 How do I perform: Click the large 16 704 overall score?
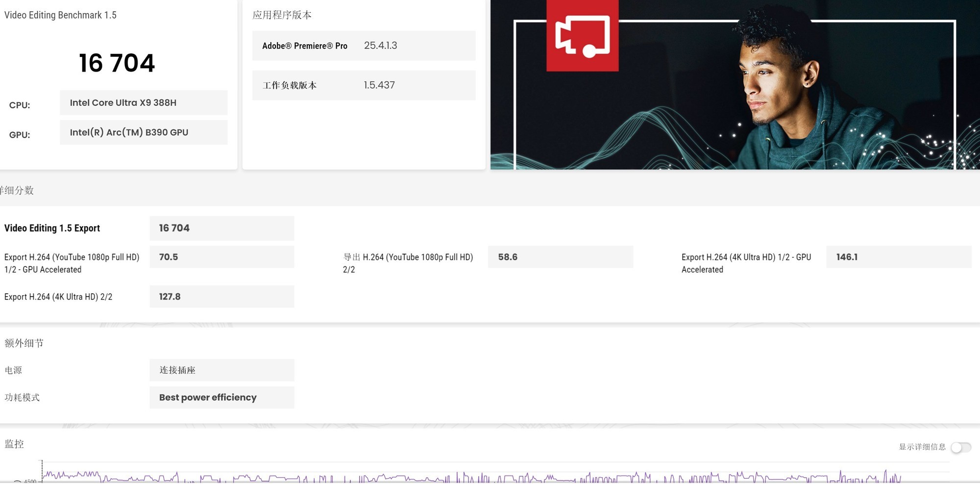[117, 63]
